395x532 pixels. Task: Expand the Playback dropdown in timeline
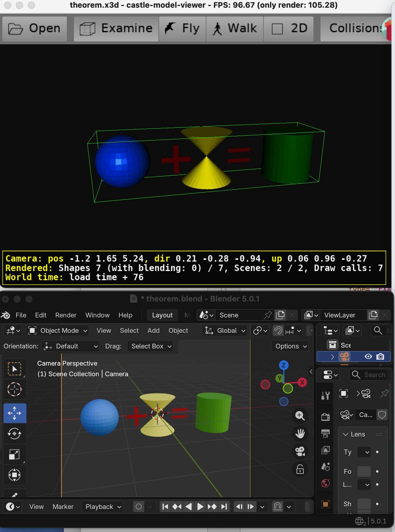103,507
